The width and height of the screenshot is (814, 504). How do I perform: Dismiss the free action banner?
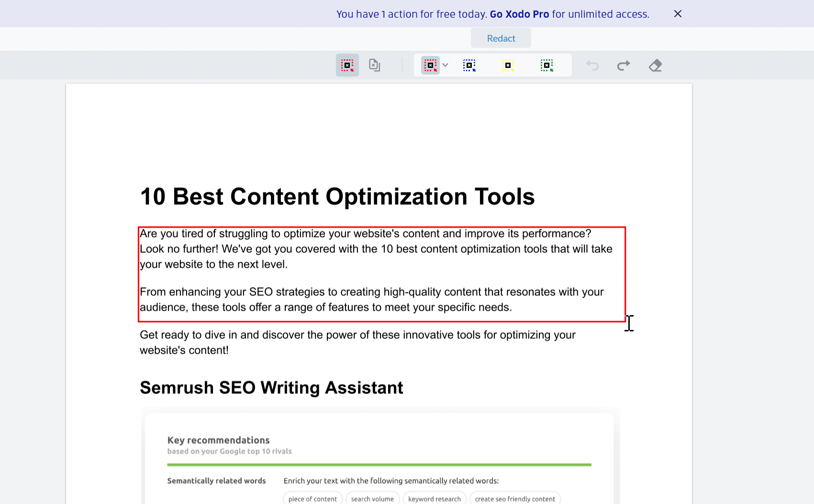pos(678,14)
